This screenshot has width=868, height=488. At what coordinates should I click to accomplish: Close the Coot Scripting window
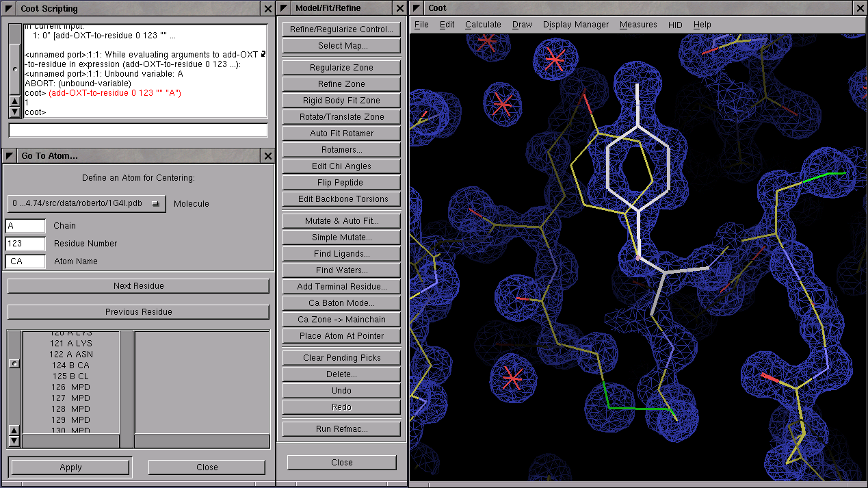267,9
